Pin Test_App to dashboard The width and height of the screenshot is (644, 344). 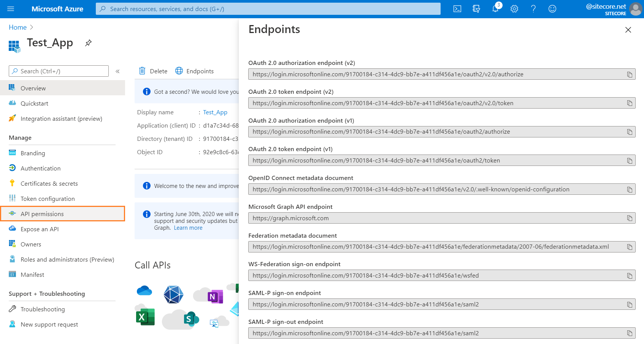point(88,43)
